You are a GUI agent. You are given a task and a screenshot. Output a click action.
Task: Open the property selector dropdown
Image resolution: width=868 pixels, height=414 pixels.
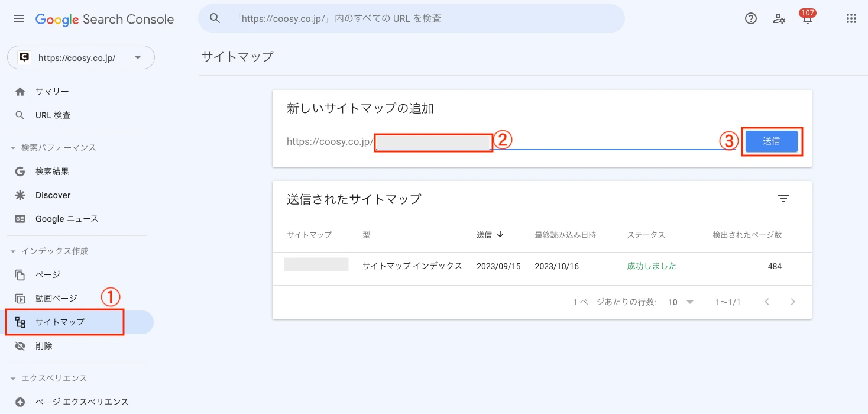point(81,58)
